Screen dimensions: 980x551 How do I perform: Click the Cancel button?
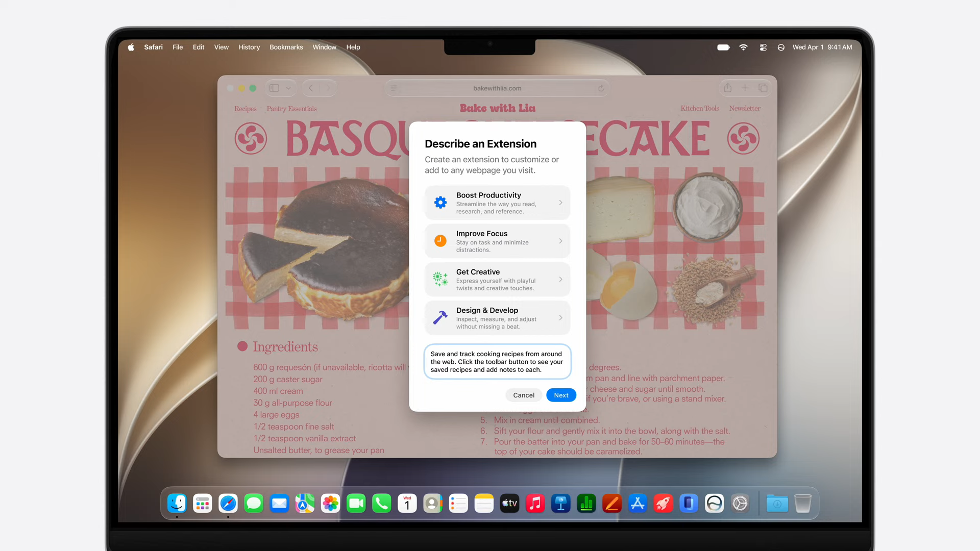524,395
